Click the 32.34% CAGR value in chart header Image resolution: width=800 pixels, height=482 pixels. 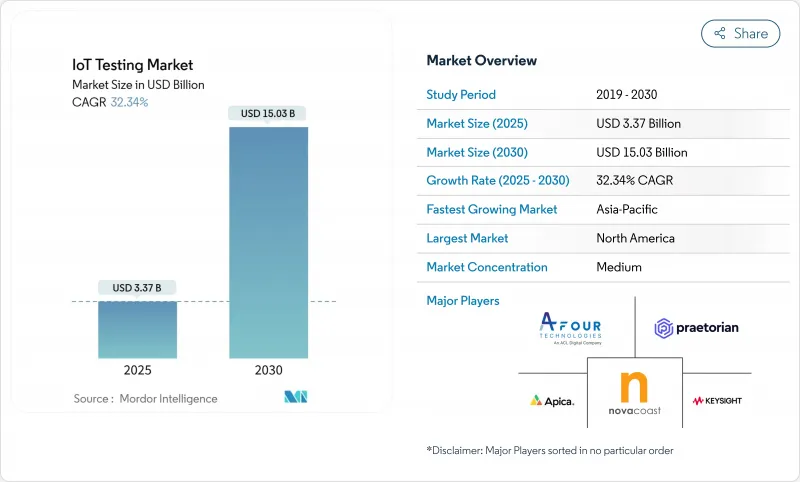coord(128,102)
